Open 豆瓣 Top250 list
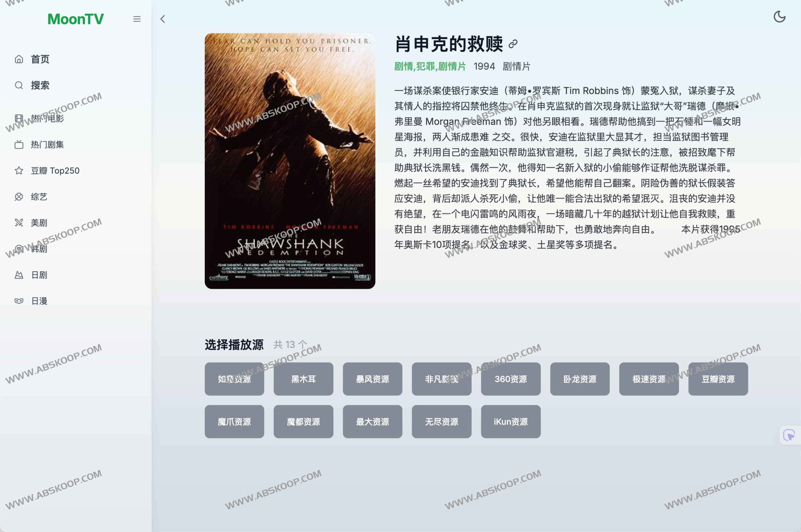This screenshot has width=801, height=532. [x=55, y=171]
